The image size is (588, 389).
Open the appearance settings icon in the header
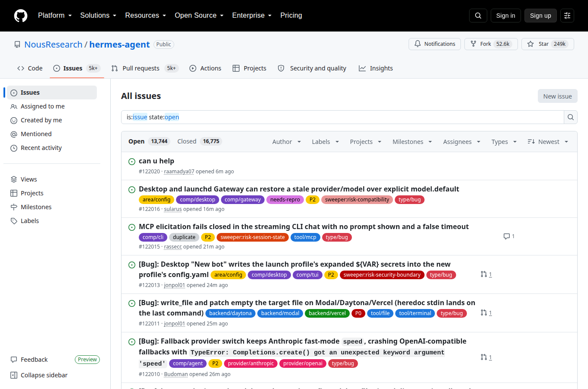567,16
